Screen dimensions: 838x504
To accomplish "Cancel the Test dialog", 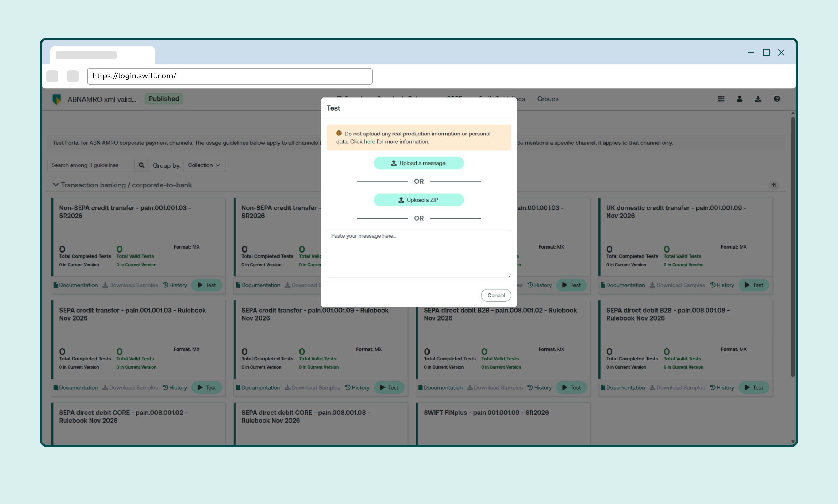I will (x=496, y=295).
